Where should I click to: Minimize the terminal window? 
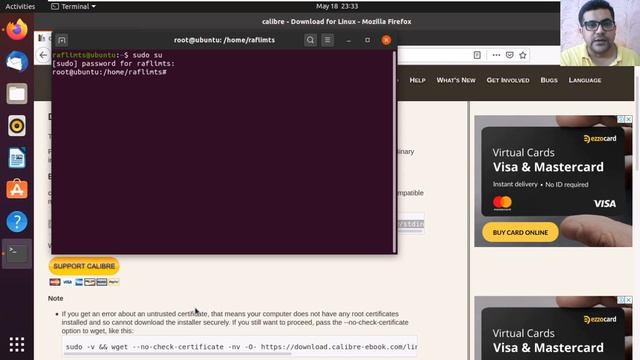348,40
